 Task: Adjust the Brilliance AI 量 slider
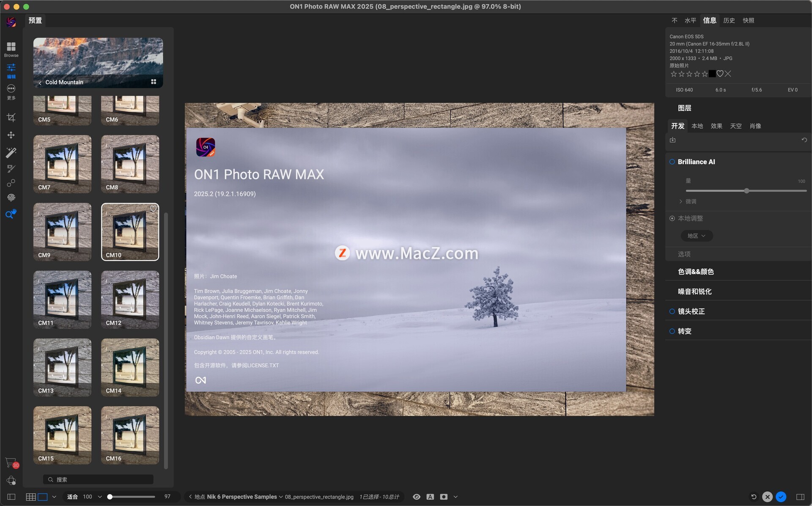(746, 191)
